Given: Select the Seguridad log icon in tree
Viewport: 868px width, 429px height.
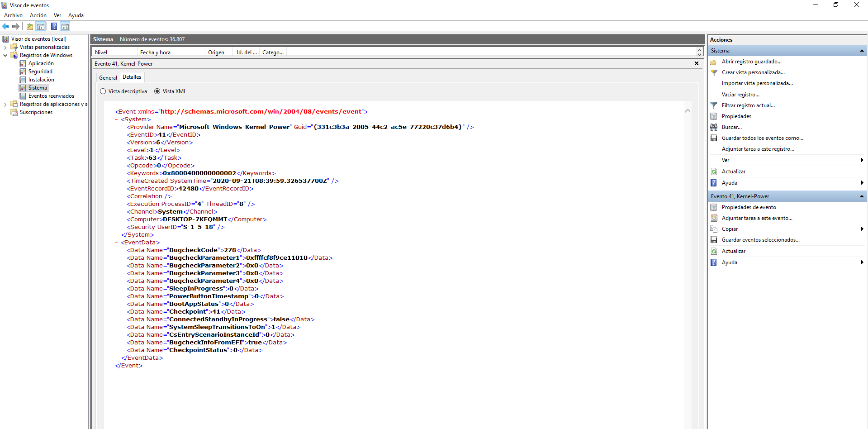Looking at the screenshot, I should coord(23,71).
